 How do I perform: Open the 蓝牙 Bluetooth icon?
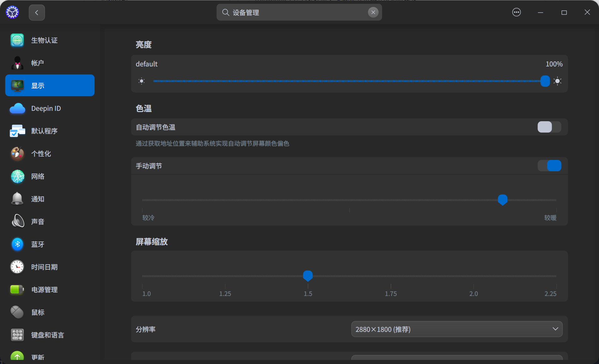(17, 244)
